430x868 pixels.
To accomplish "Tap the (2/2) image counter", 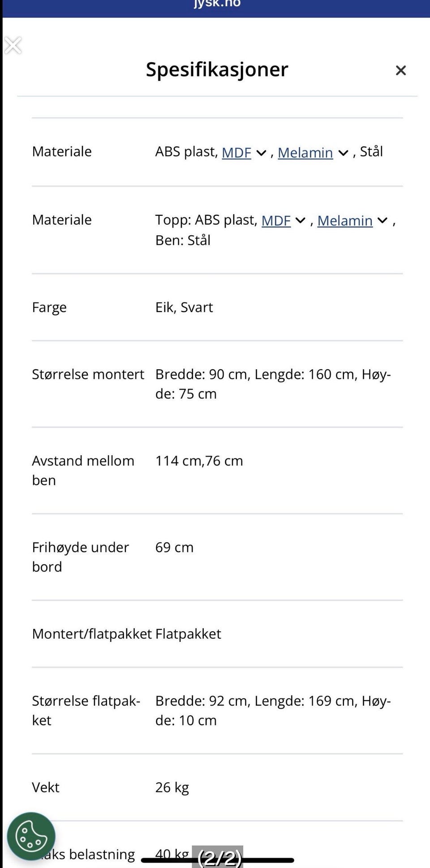I will 217,857.
